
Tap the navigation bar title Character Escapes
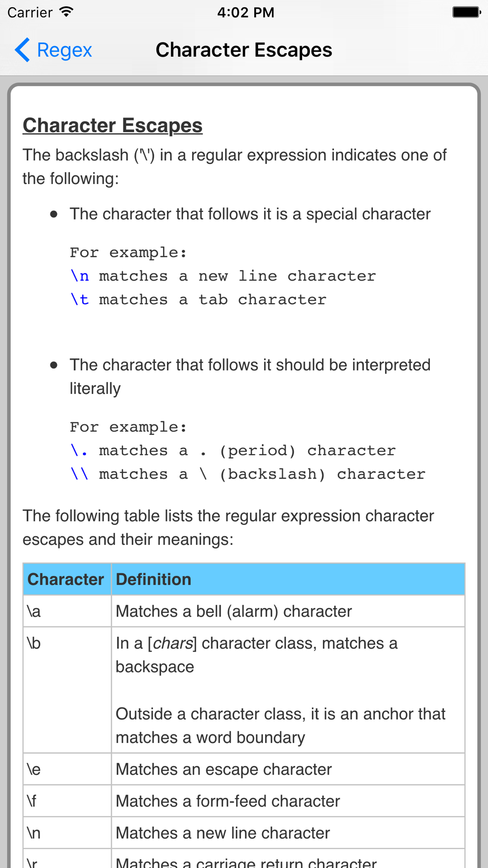244,50
